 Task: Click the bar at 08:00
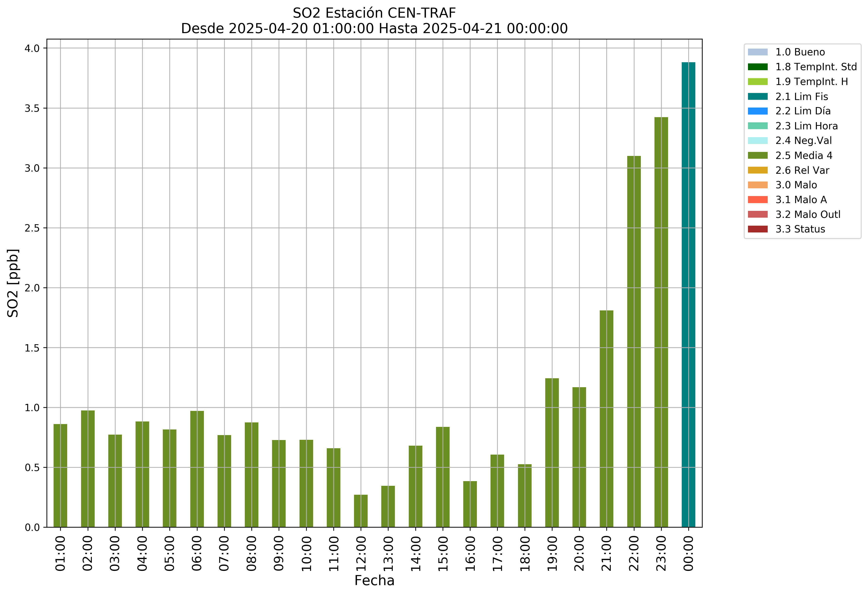[x=251, y=475]
